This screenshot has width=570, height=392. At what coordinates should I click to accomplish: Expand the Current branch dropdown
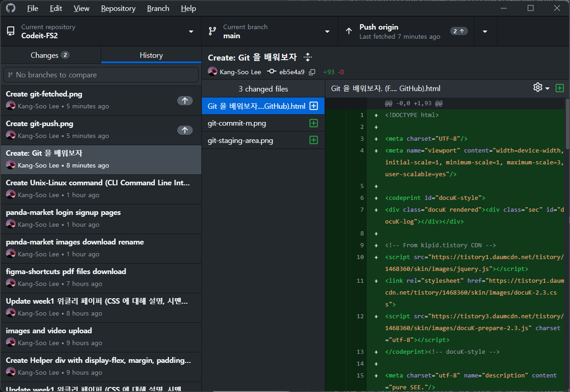tap(270, 31)
